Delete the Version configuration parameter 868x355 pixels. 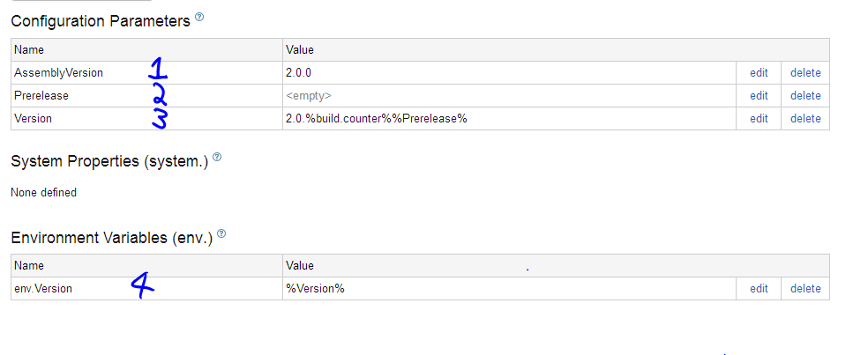tap(804, 118)
